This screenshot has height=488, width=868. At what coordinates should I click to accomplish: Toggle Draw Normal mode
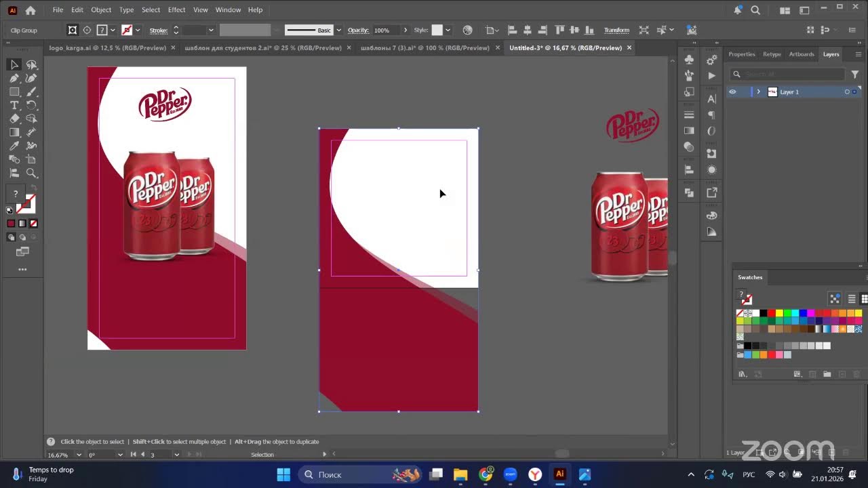tap(11, 237)
